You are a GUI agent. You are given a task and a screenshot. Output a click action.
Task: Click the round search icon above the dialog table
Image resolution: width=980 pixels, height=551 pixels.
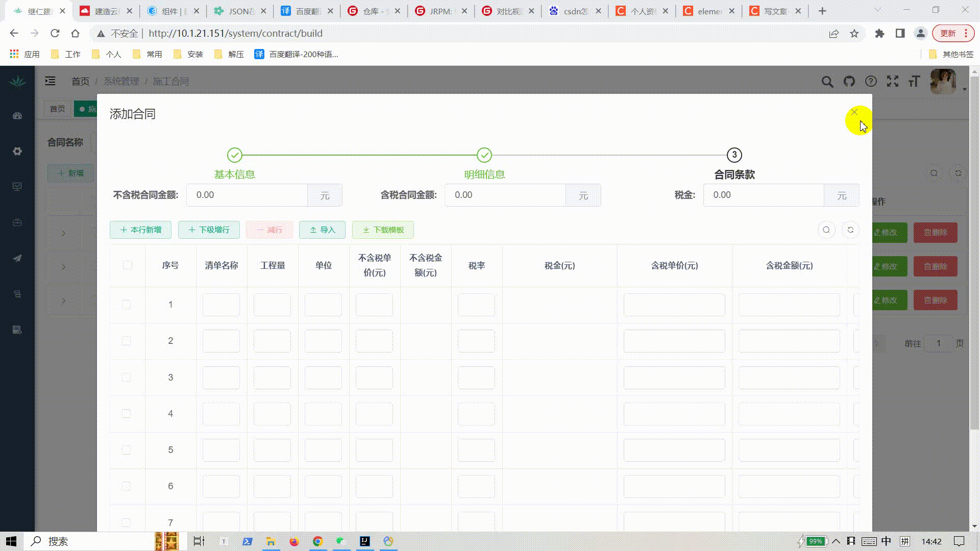[826, 230]
